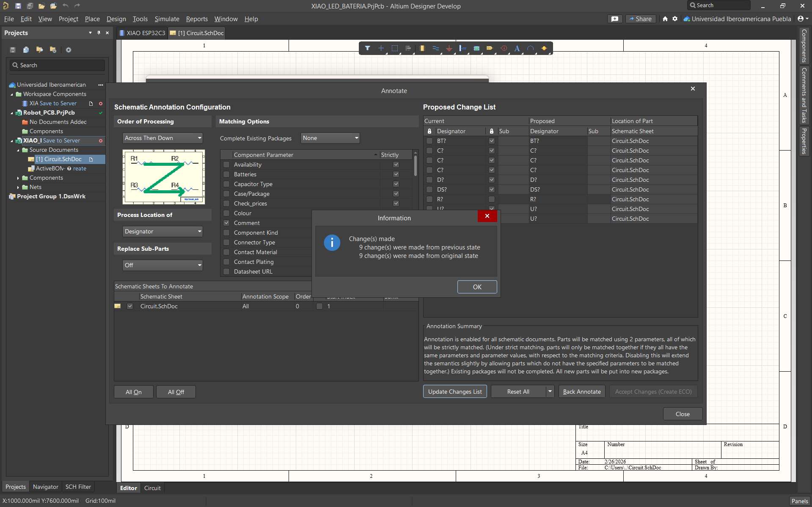Click inside the Projects panel Search field
This screenshot has height=507, width=812.
(x=57, y=65)
